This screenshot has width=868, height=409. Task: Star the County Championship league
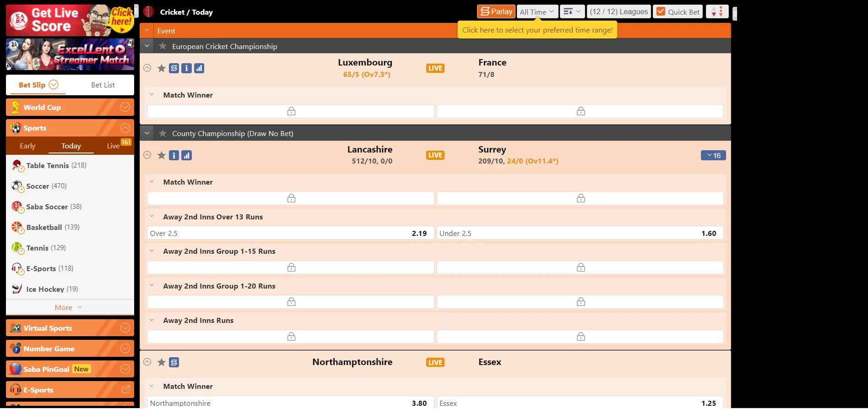click(x=163, y=133)
